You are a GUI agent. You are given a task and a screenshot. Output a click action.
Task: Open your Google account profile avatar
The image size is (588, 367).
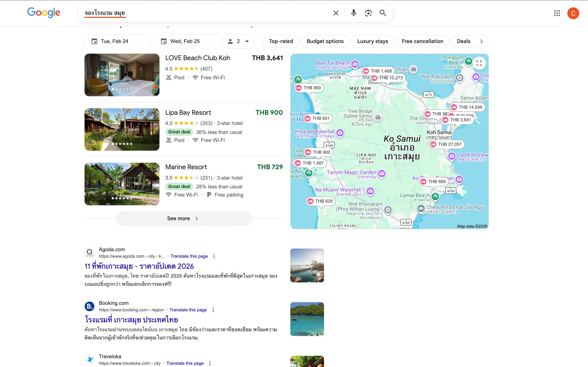pyautogui.click(x=573, y=13)
